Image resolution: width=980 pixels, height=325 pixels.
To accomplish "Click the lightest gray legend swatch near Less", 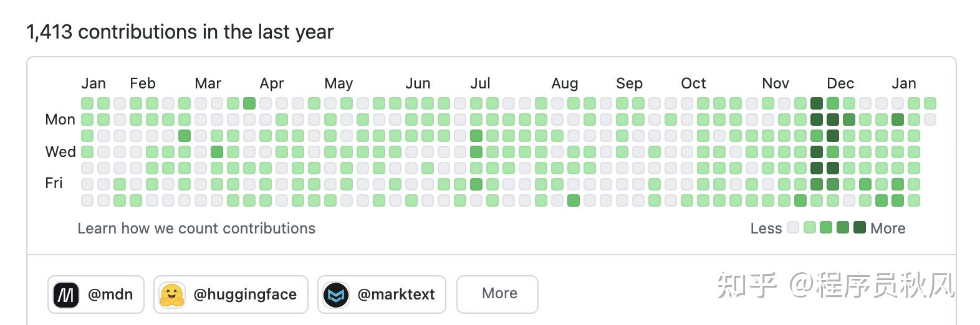I will pos(793,227).
